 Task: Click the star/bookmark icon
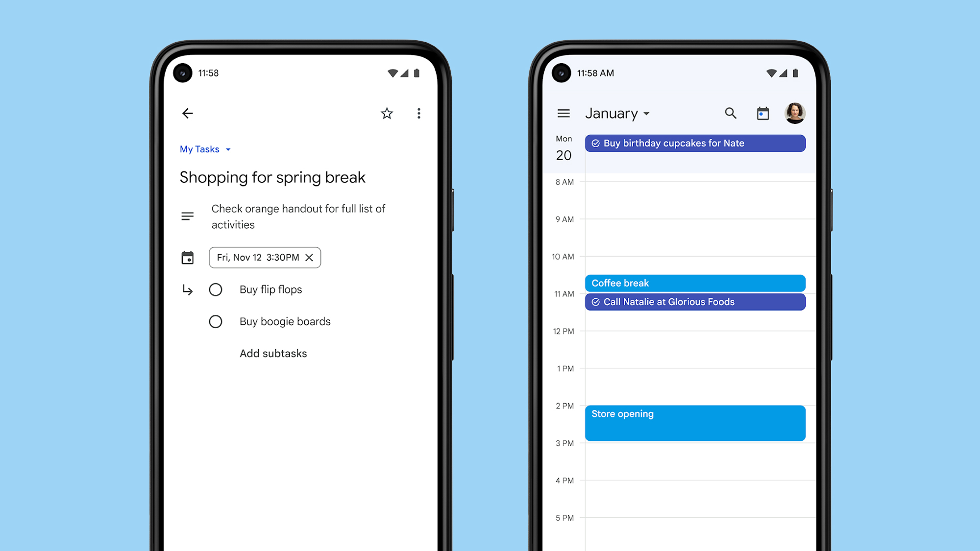(x=386, y=113)
